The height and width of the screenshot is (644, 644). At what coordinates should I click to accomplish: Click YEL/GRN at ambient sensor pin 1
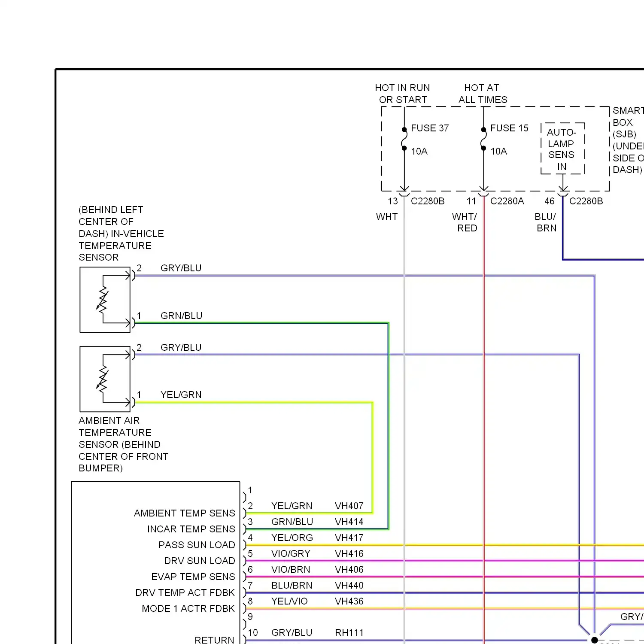pyautogui.click(x=181, y=395)
